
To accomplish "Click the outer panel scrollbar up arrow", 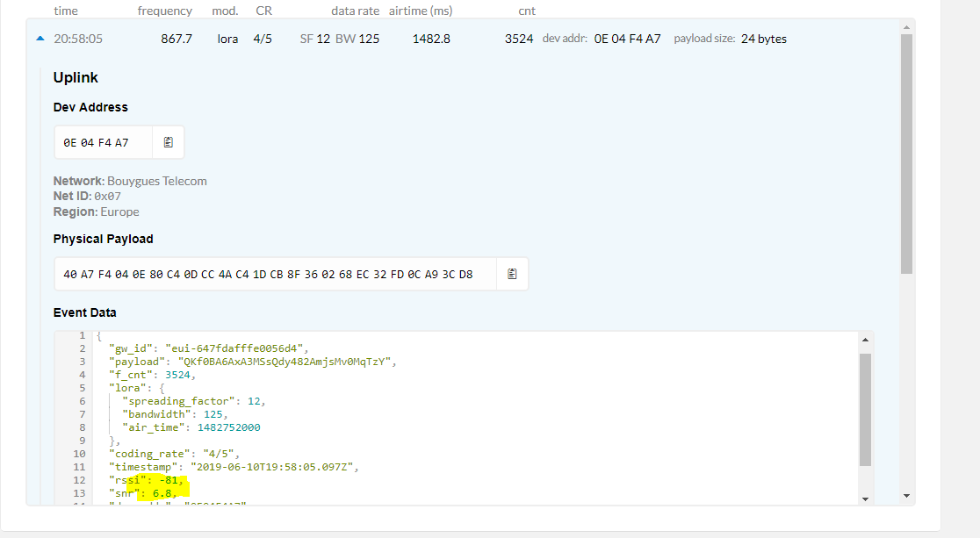I will [x=906, y=27].
